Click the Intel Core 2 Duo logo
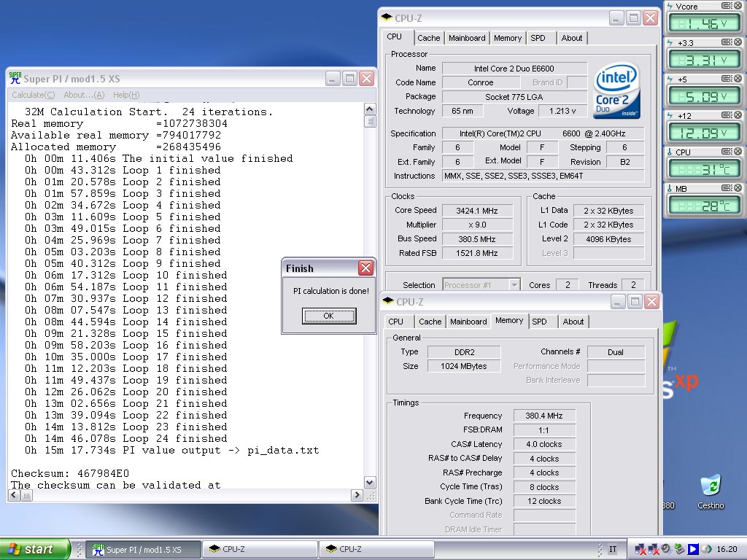747x560 pixels. point(617,90)
